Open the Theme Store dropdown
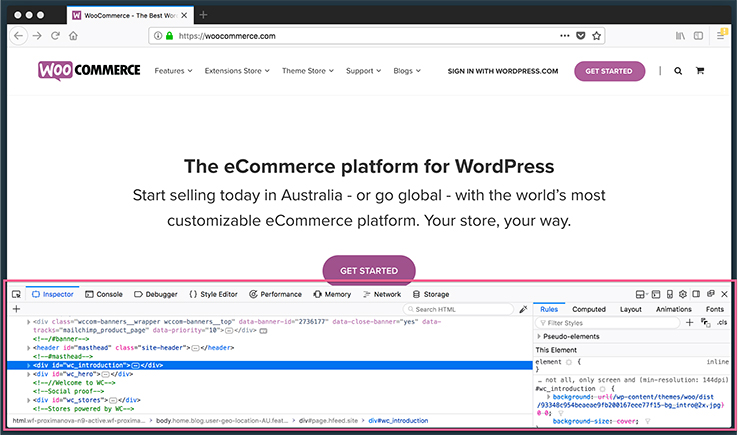The height and width of the screenshot is (435, 740). click(x=308, y=71)
